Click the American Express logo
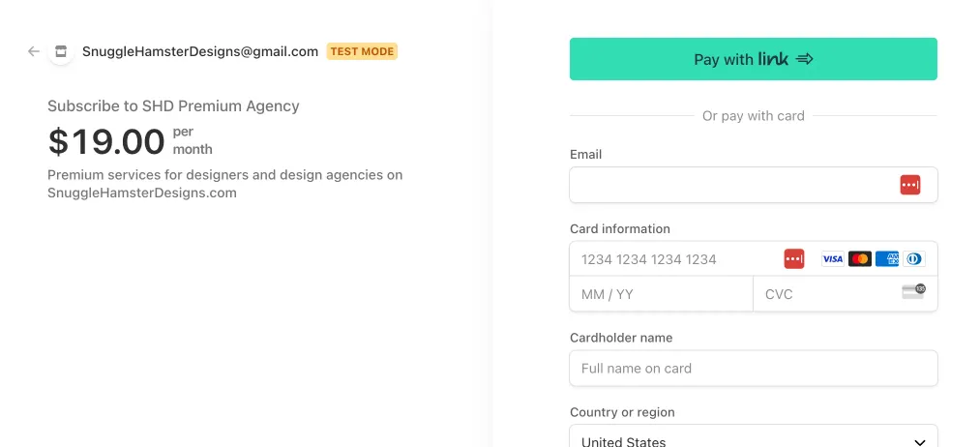This screenshot has width=980, height=447. [x=887, y=259]
